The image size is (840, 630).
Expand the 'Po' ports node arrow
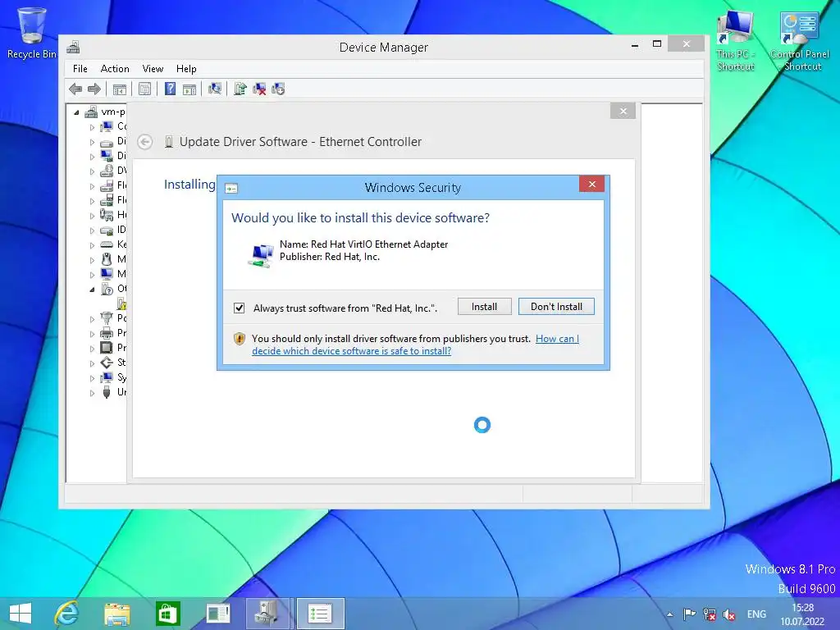pyautogui.click(x=92, y=319)
